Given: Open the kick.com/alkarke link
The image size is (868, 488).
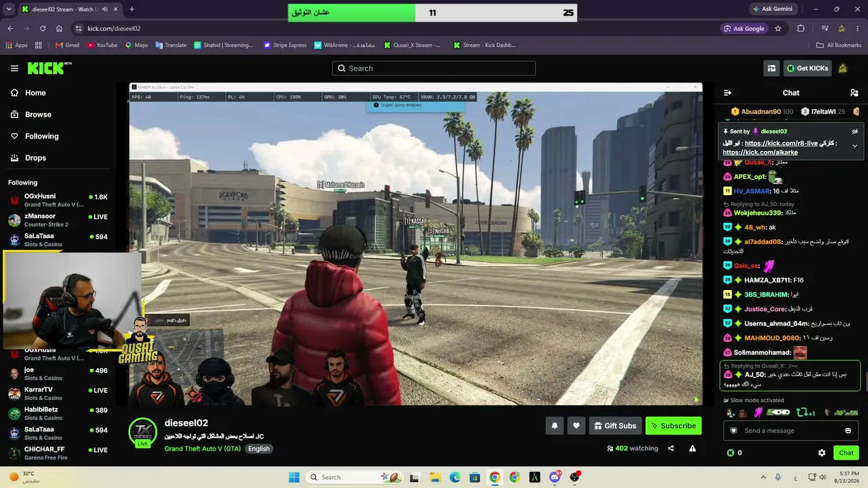Looking at the screenshot, I should pyautogui.click(x=760, y=152).
